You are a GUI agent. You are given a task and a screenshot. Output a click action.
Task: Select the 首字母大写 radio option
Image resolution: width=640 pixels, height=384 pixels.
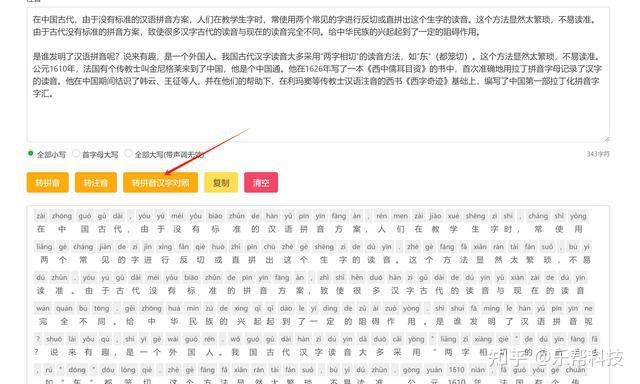(76, 154)
